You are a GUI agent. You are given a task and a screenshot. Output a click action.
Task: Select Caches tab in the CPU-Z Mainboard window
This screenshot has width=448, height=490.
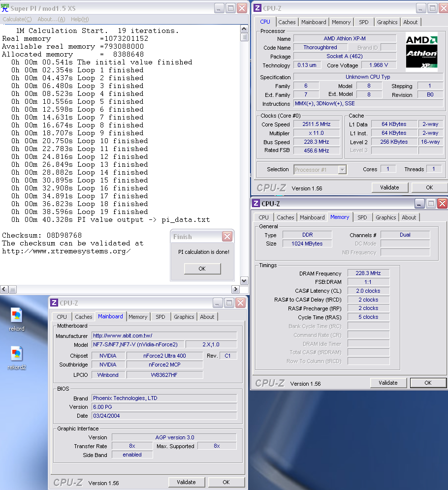[84, 317]
